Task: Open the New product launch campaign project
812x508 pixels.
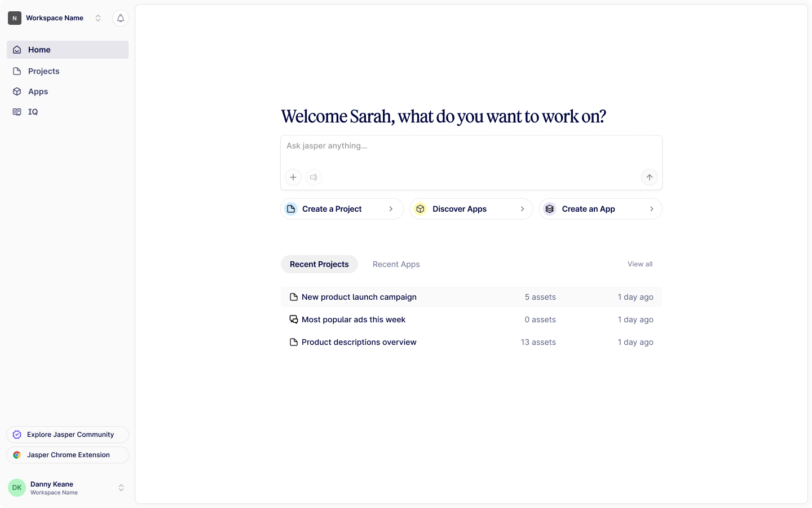Action: tap(359, 297)
